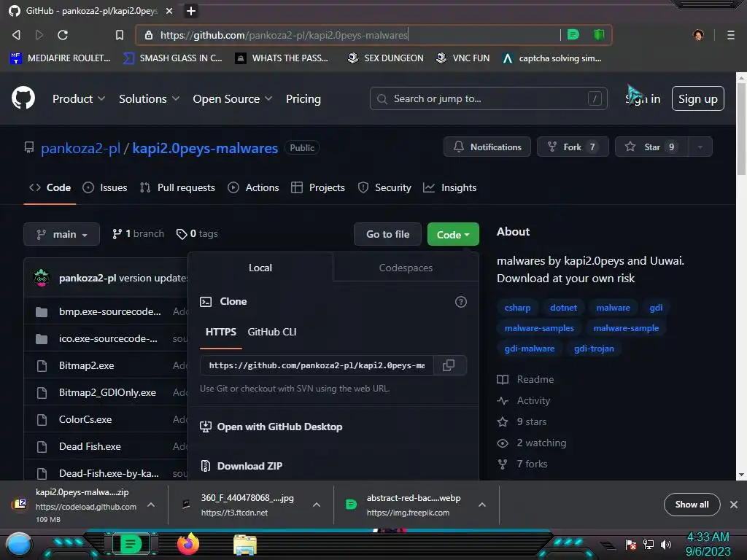Open the browser profile avatar

click(698, 35)
